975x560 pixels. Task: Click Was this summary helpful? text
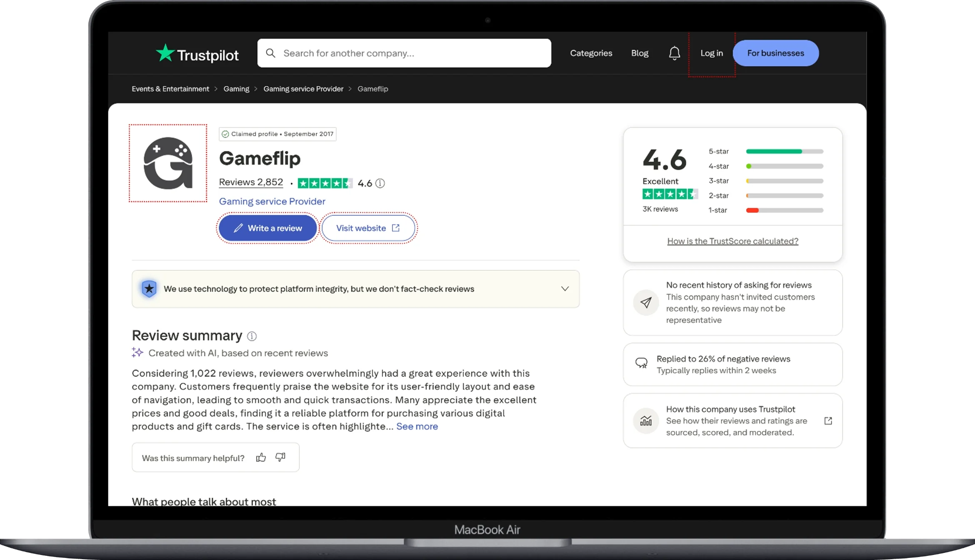[193, 458]
